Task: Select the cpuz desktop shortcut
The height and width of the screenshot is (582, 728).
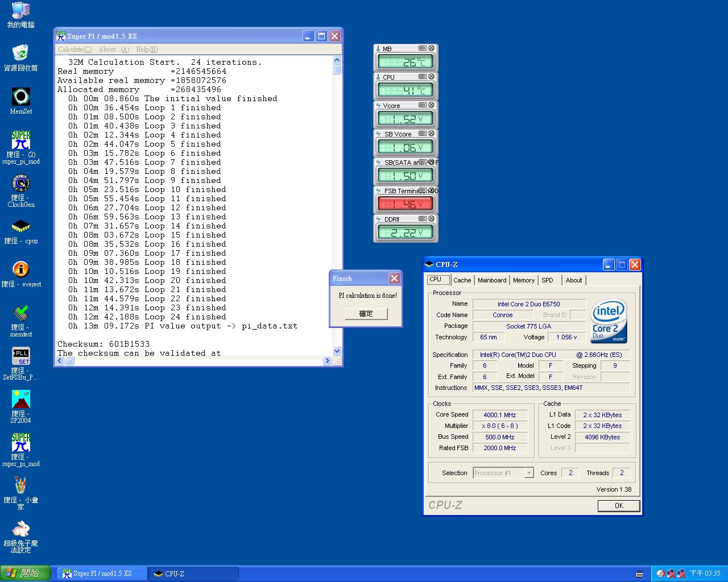Action: click(x=20, y=232)
